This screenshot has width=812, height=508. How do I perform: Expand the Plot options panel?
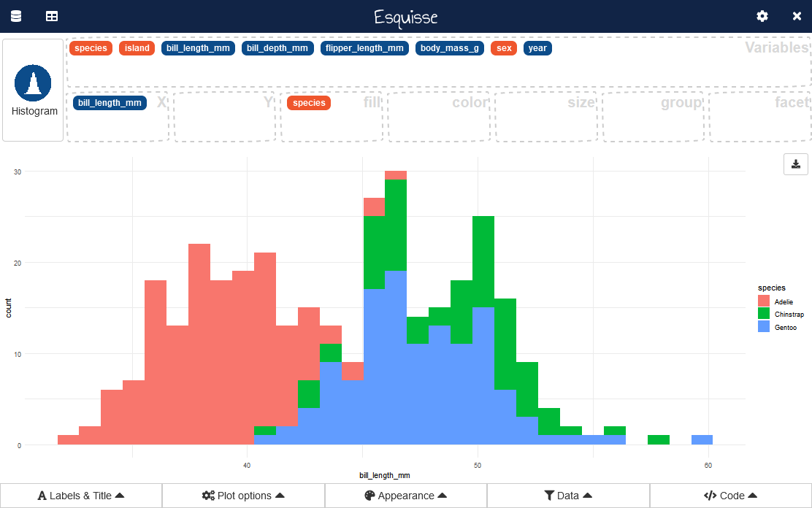click(243, 496)
